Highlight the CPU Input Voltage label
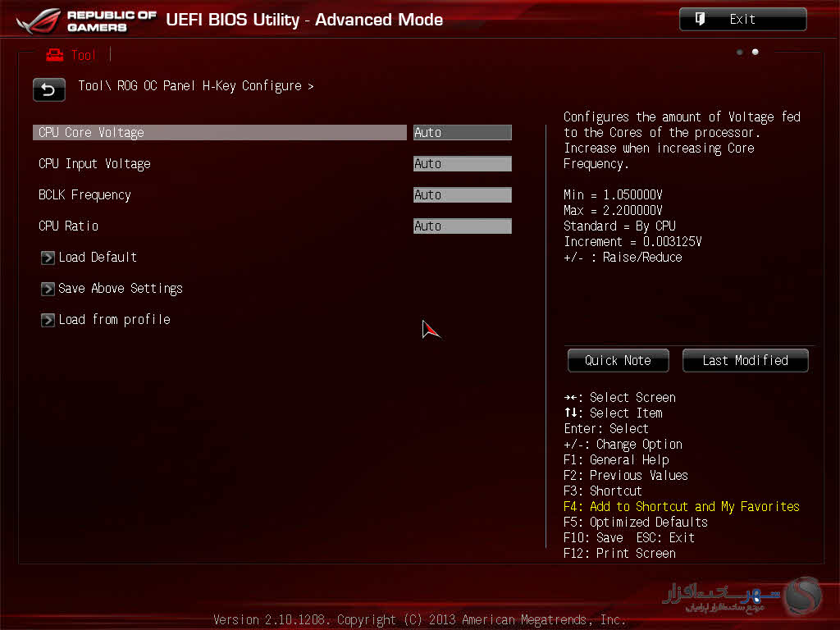 coord(94,164)
